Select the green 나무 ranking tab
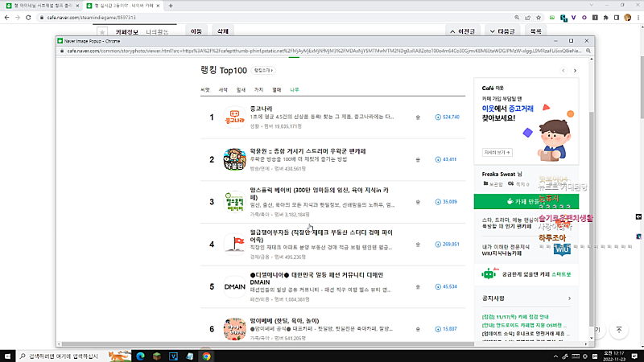This screenshot has height=362, width=644. coord(295,90)
